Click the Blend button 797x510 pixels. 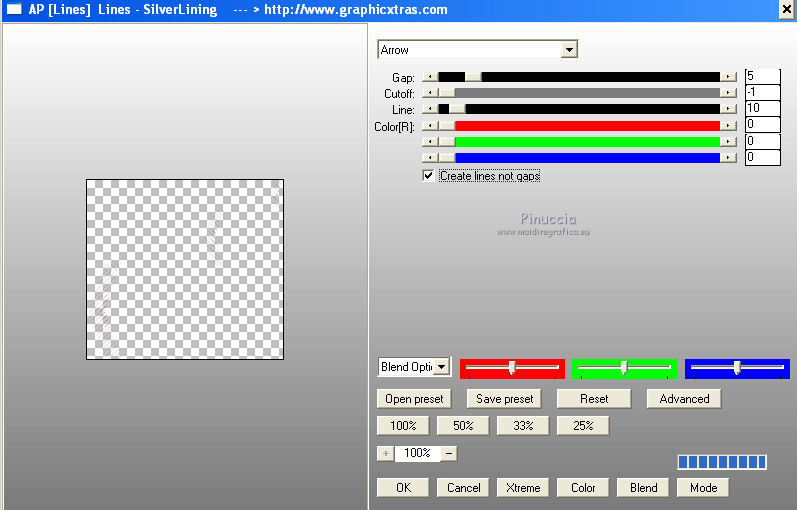point(643,488)
